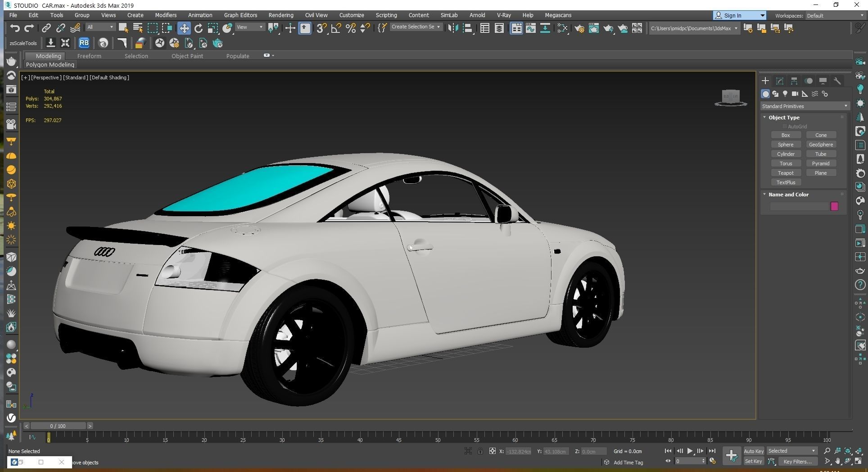Open the Curve Editor icon
This screenshot has width=868, height=472.
pyautogui.click(x=531, y=28)
